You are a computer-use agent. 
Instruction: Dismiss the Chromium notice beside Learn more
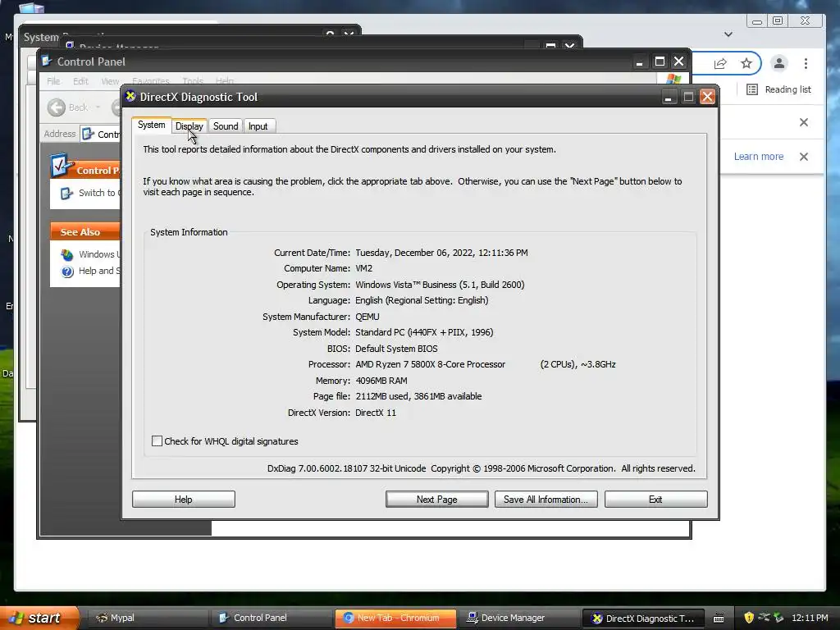click(x=804, y=157)
